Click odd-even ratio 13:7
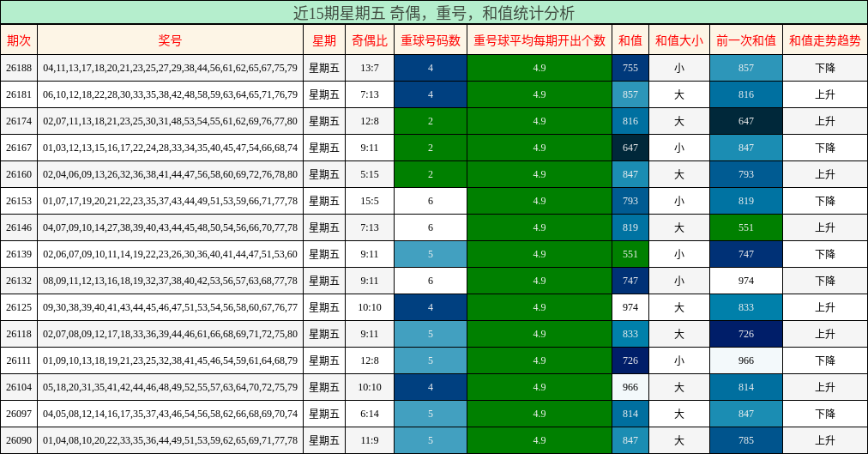 click(x=369, y=68)
